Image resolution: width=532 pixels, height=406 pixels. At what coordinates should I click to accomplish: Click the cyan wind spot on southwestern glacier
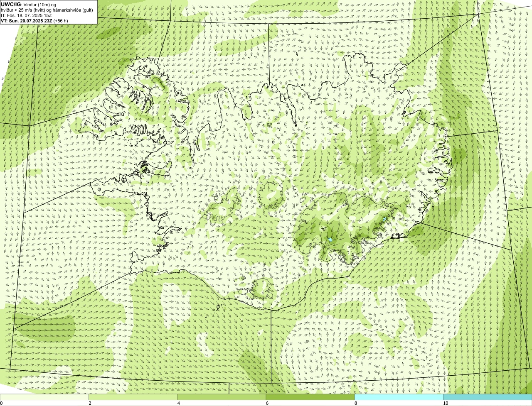click(x=330, y=240)
